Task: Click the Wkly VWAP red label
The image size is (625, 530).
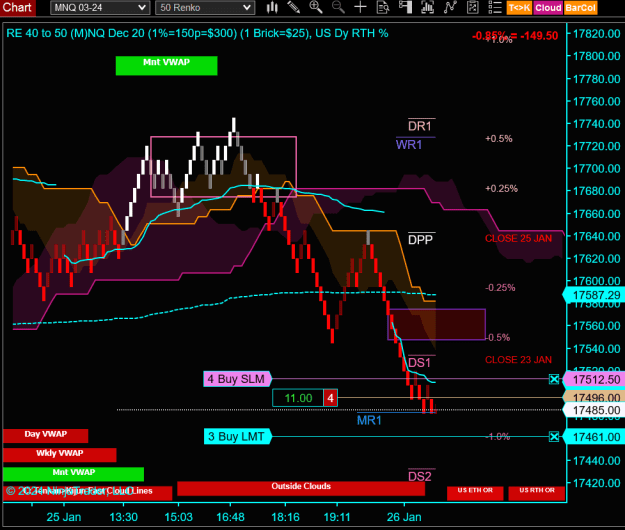Action: [60, 455]
